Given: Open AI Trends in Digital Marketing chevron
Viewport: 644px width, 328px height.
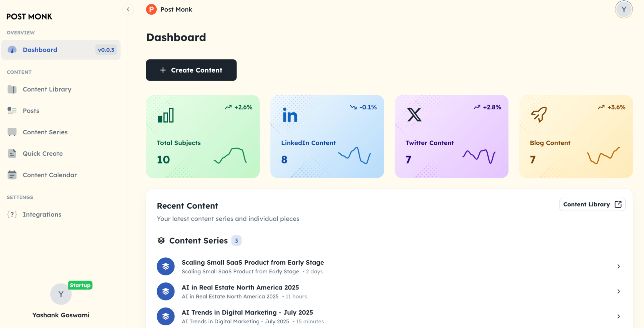Looking at the screenshot, I should [x=619, y=316].
